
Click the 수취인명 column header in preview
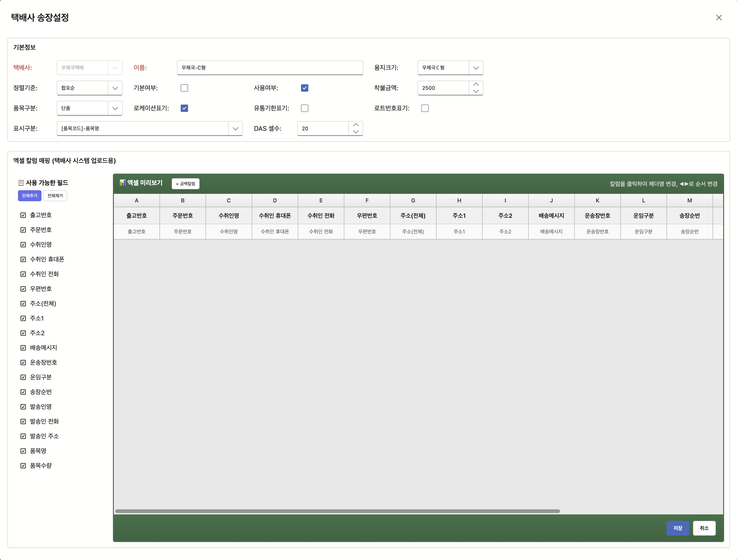click(229, 216)
